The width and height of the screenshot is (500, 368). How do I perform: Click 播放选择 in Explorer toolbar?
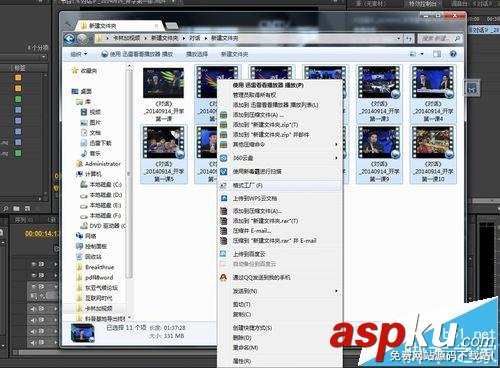click(197, 54)
